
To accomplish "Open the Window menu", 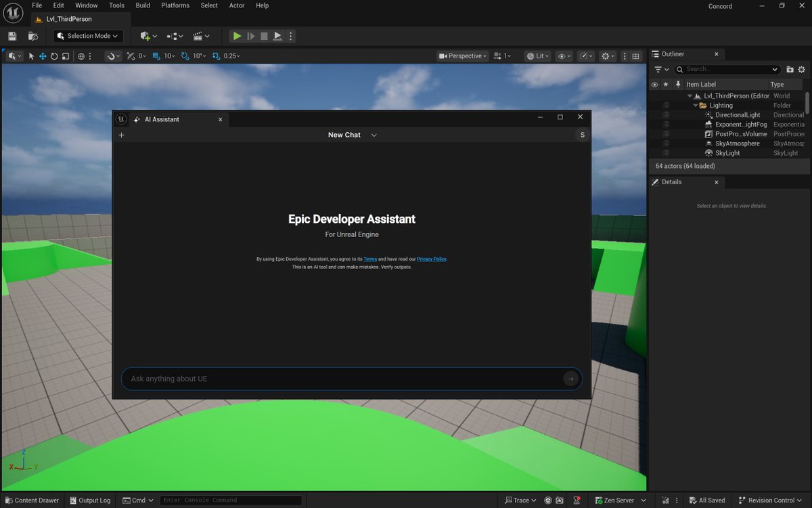I will 87,5.
